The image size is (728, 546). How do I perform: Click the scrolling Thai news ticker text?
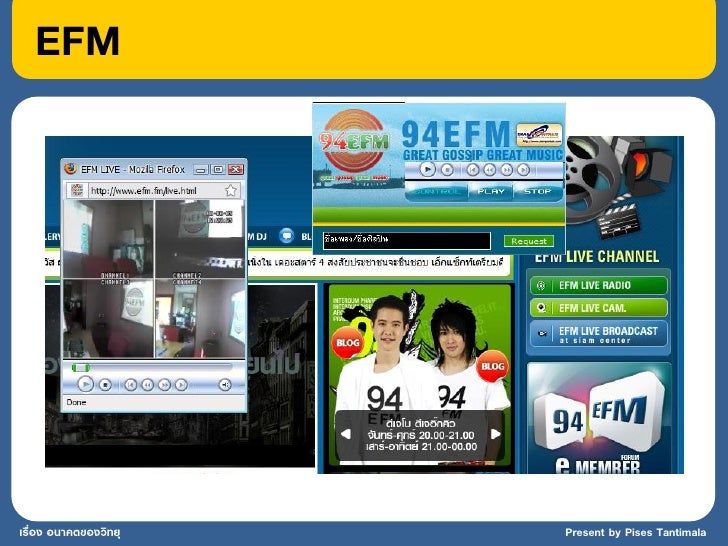[x=376, y=263]
